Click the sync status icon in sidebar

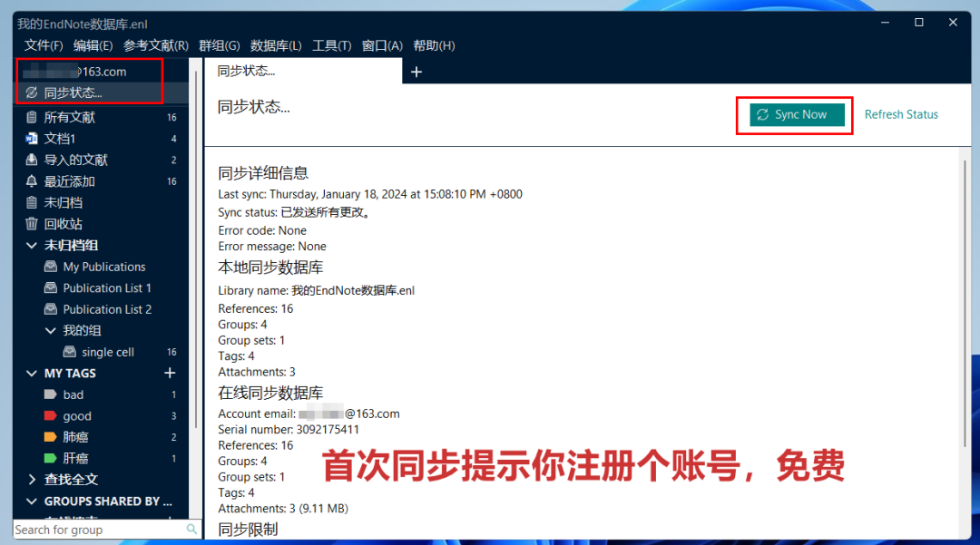coord(31,93)
